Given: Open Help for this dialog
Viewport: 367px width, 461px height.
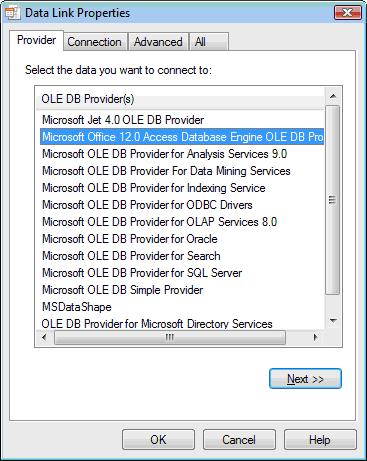Looking at the screenshot, I should pos(320,440).
